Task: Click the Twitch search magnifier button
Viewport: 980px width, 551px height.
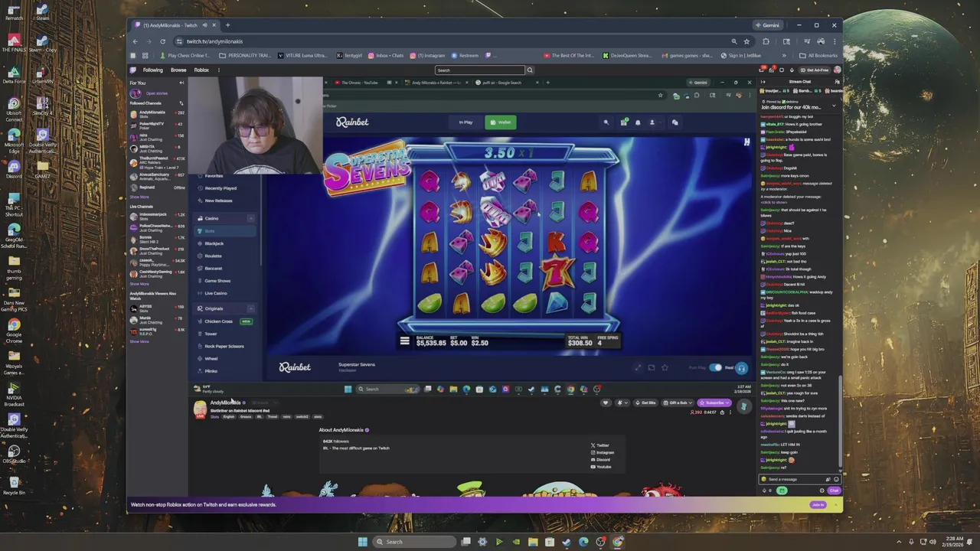Action: tap(529, 70)
